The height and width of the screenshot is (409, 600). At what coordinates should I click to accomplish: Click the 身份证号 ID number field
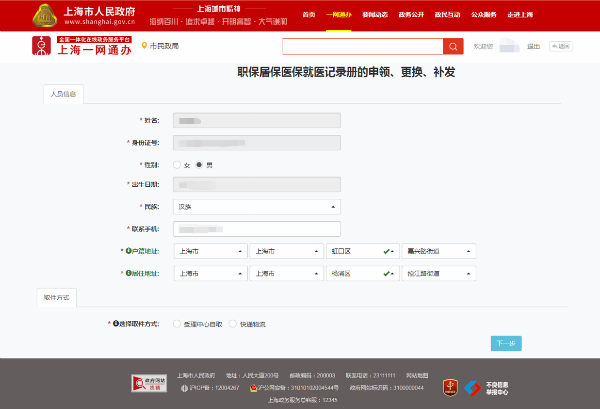tap(257, 143)
